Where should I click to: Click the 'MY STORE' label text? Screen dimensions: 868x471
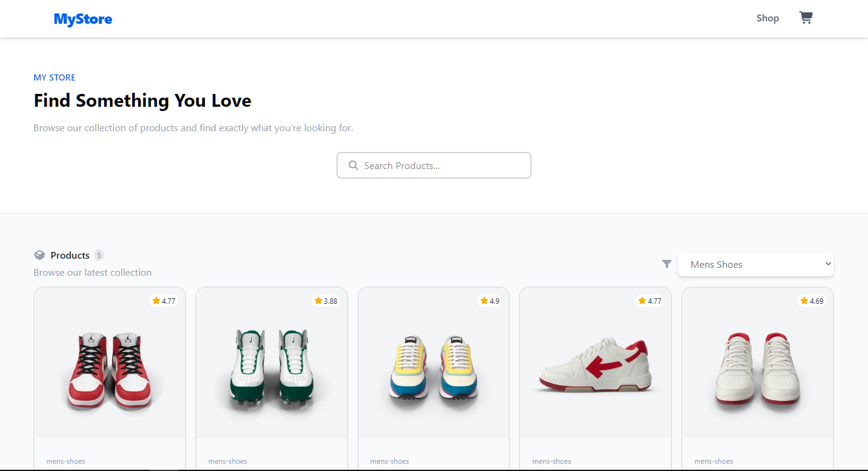click(x=55, y=77)
